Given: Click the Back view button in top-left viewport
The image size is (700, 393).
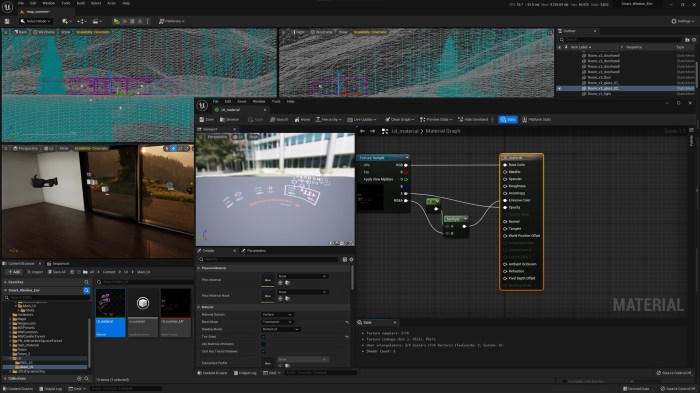Looking at the screenshot, I should 20,32.
